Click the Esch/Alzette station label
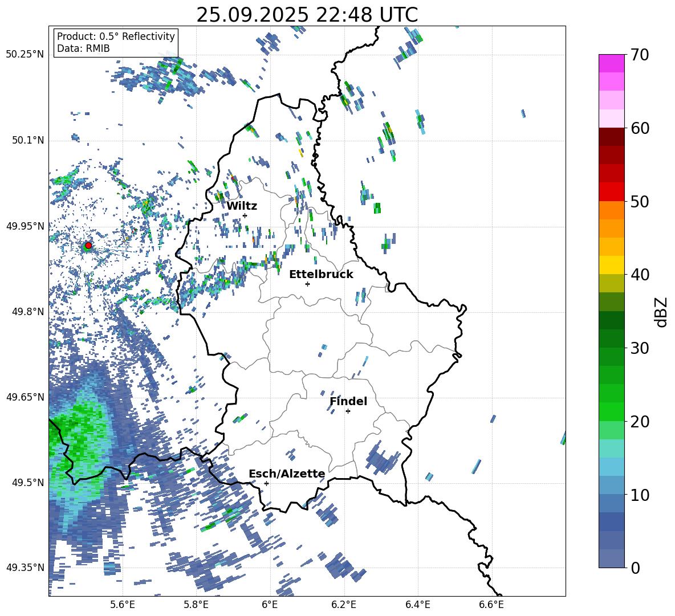 coord(287,474)
